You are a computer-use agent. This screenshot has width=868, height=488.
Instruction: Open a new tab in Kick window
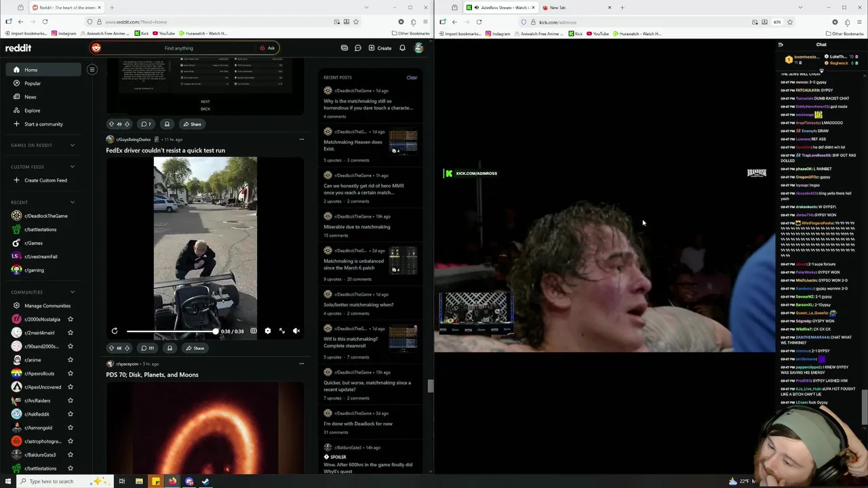(x=622, y=7)
